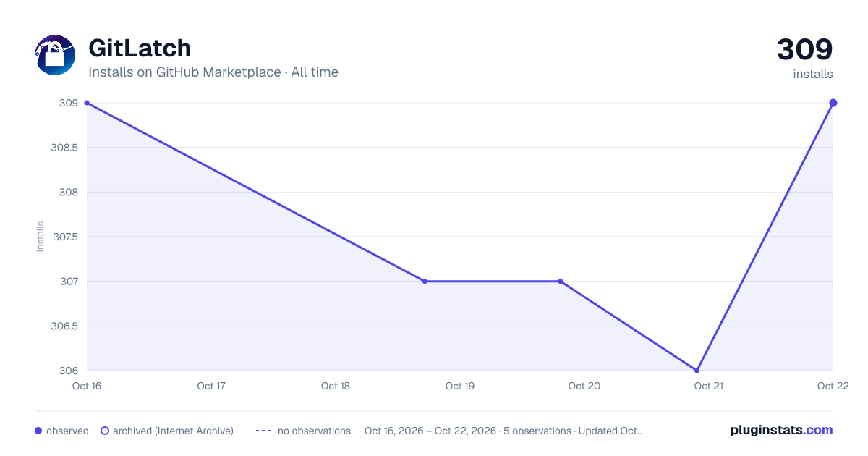Viewport: 868px width, 456px height.
Task: Click the 'Oct 16' x-axis label
Action: pyautogui.click(x=87, y=386)
